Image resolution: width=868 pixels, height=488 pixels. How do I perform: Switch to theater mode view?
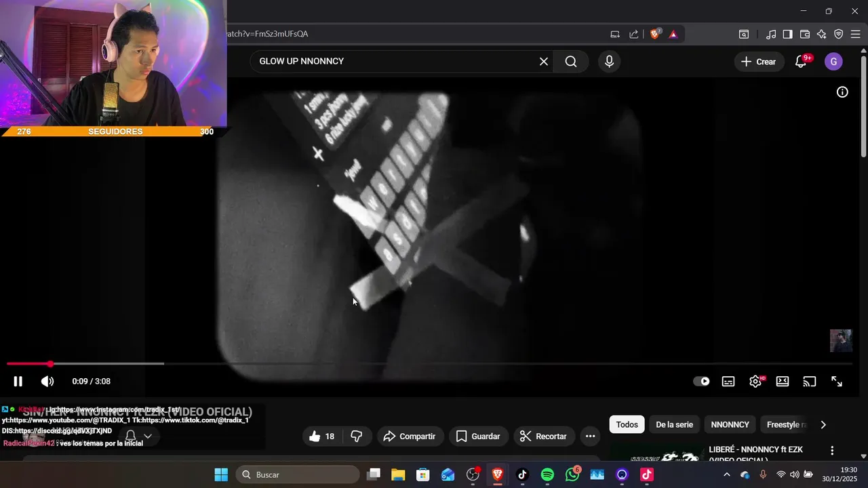(x=783, y=382)
